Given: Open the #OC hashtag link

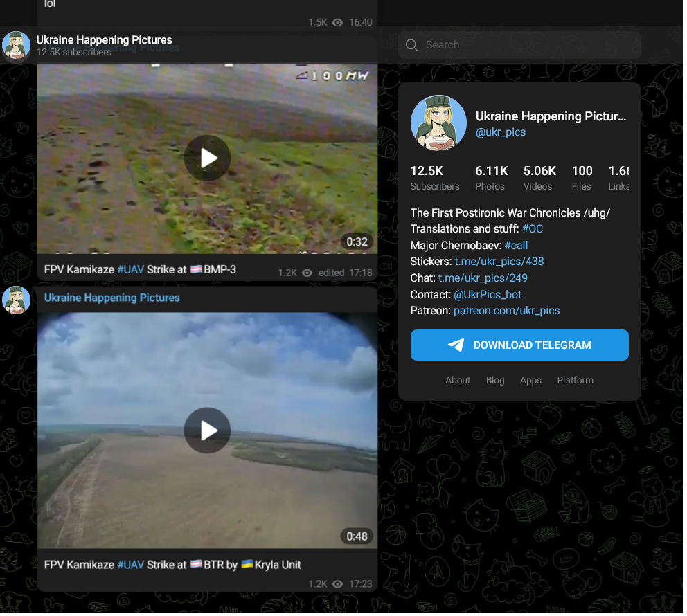Looking at the screenshot, I should pyautogui.click(x=533, y=229).
